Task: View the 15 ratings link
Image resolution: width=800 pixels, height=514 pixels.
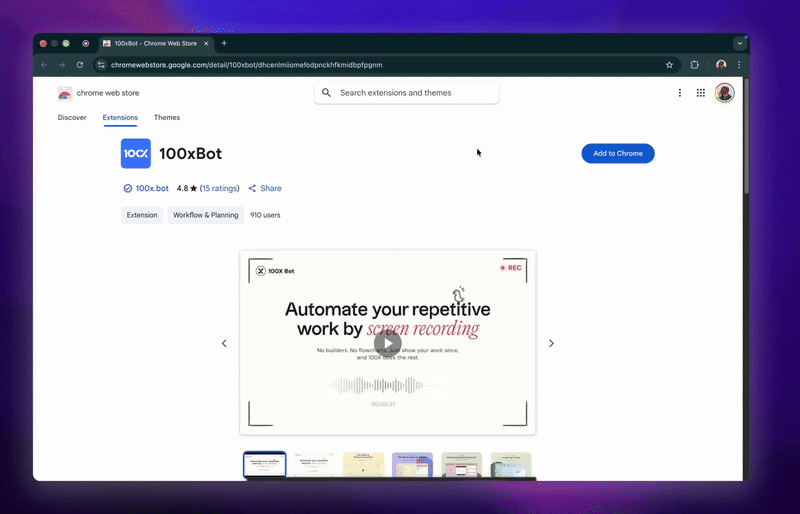Action: [219, 188]
